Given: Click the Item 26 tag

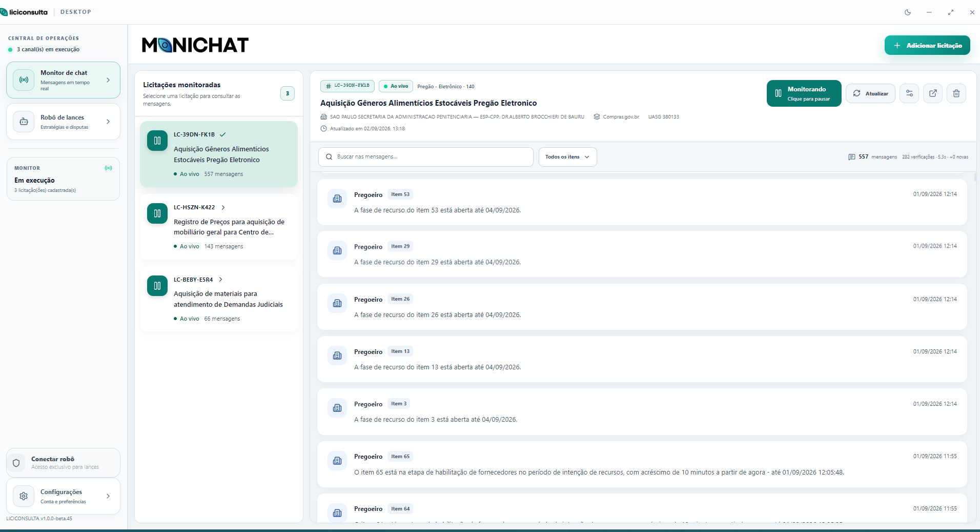Looking at the screenshot, I should (x=400, y=299).
